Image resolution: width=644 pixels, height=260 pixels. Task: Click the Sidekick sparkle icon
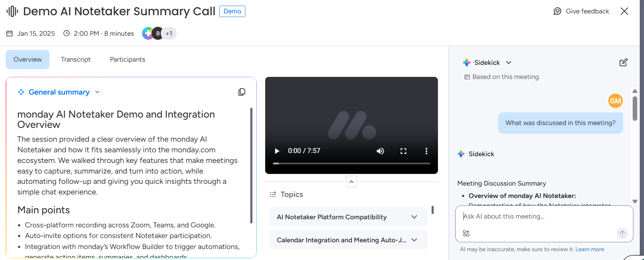467,62
